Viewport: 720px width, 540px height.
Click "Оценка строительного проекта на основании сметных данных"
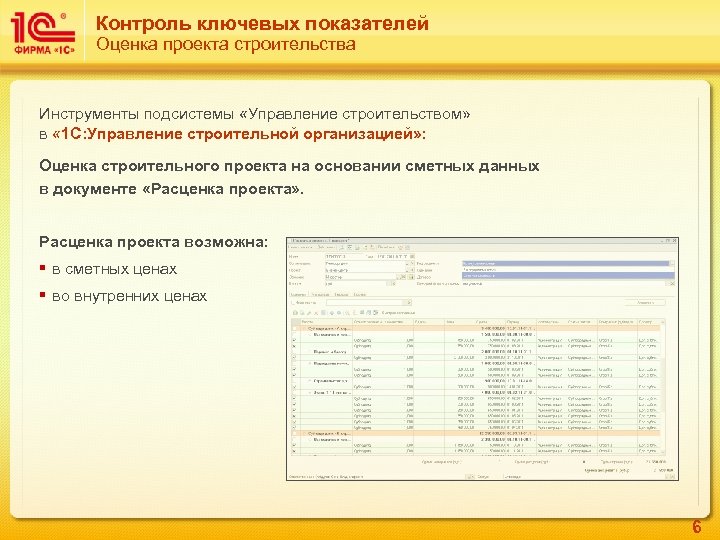(289, 166)
